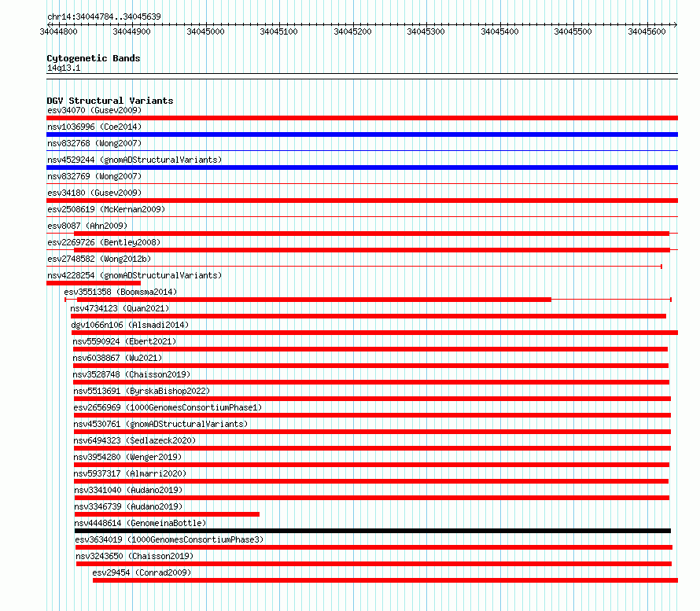Select esv2748582 (Wong2012b) label
The height and width of the screenshot is (611, 700).
coord(99,259)
